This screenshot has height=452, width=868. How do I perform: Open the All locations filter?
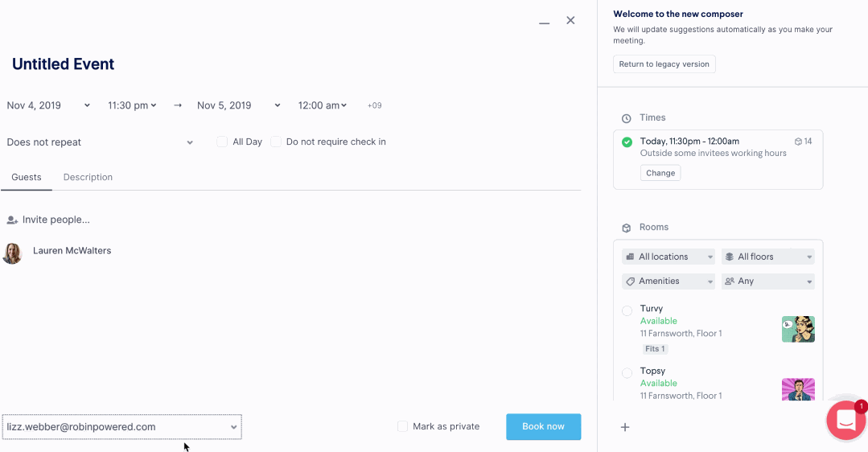pyautogui.click(x=668, y=257)
